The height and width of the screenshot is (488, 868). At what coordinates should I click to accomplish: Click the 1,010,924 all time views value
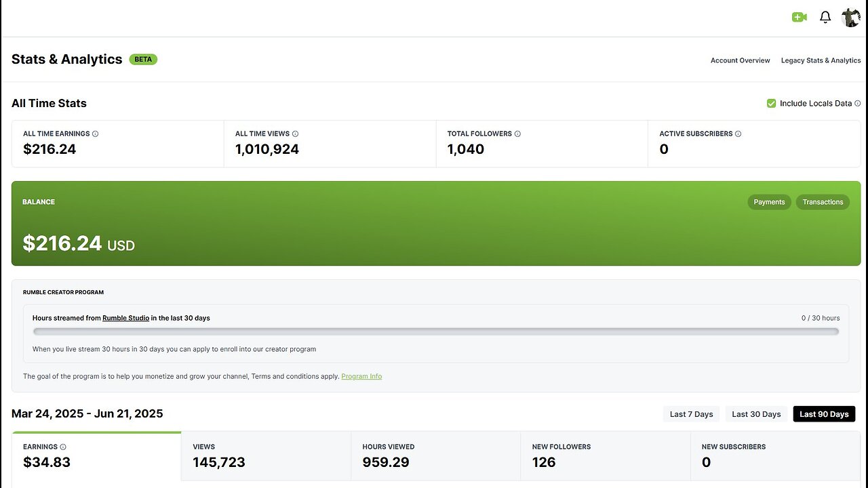267,149
